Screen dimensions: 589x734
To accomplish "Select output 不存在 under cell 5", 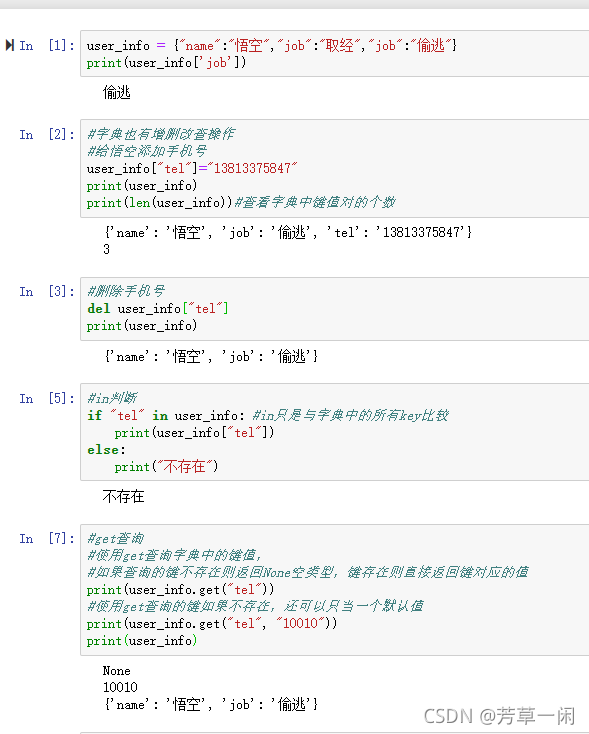I will pos(124,496).
